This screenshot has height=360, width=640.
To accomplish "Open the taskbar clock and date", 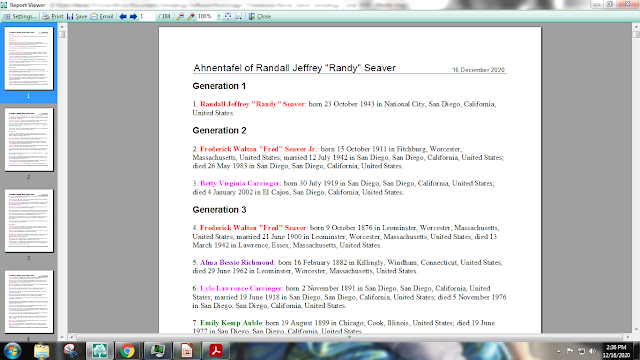I will 616,351.
